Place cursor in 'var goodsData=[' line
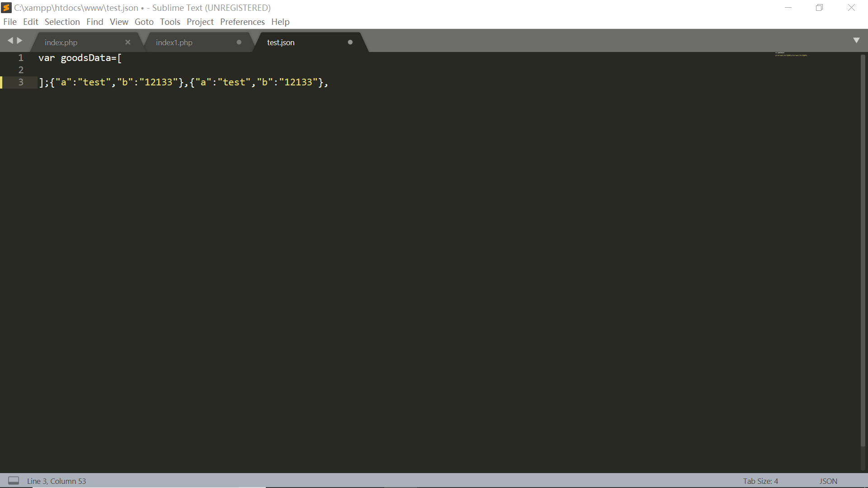Screen dimensions: 868x488 [x=80, y=58]
